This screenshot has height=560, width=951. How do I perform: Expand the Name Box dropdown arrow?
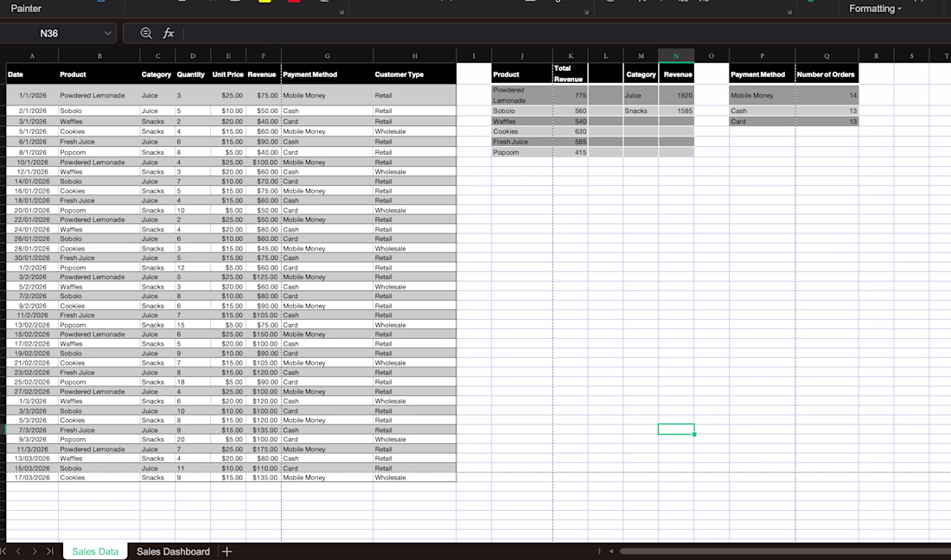tap(108, 34)
